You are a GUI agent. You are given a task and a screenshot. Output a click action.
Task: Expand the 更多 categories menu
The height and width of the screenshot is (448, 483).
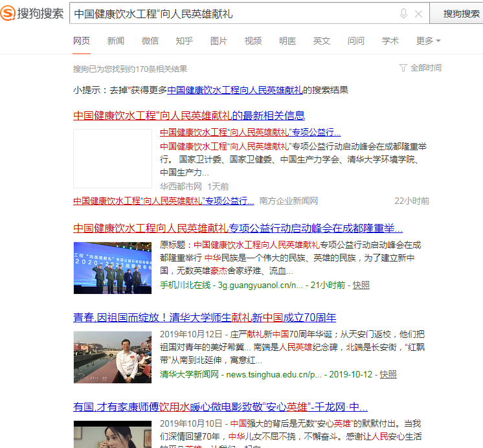pos(428,41)
